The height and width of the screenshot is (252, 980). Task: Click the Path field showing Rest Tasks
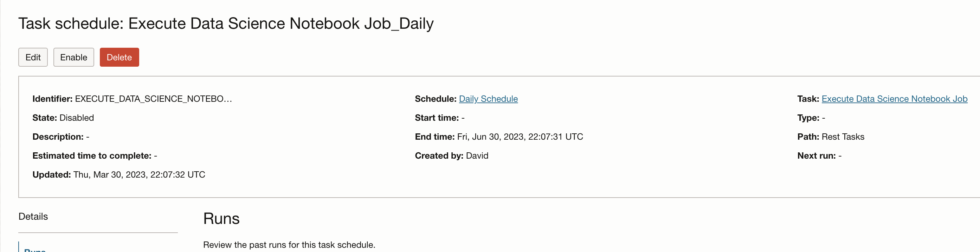click(x=831, y=137)
